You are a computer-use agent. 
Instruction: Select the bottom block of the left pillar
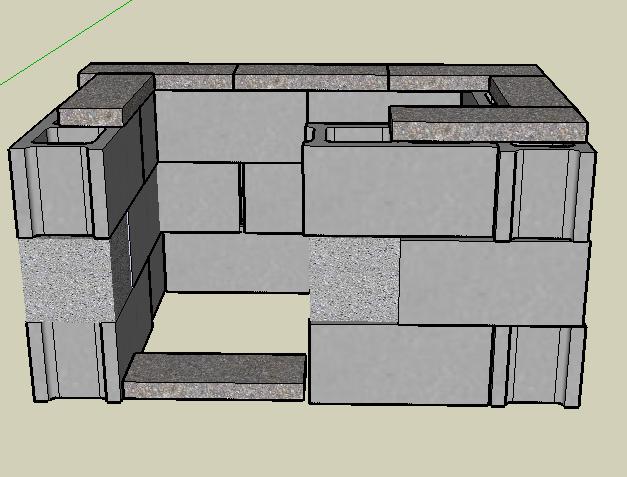[65, 358]
